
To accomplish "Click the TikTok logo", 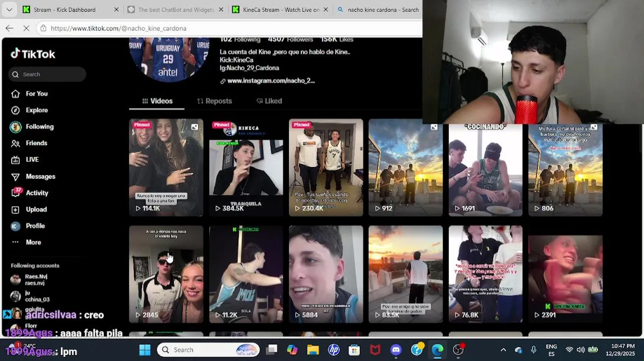I will point(33,54).
